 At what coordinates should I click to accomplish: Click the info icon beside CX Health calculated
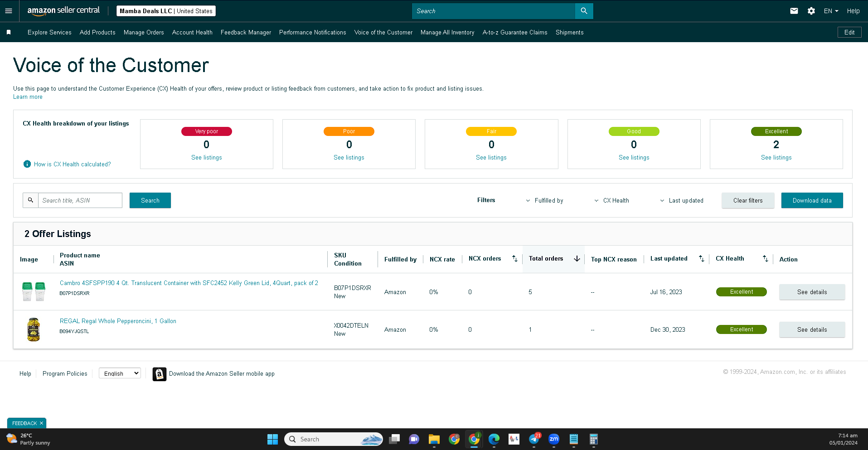click(27, 164)
